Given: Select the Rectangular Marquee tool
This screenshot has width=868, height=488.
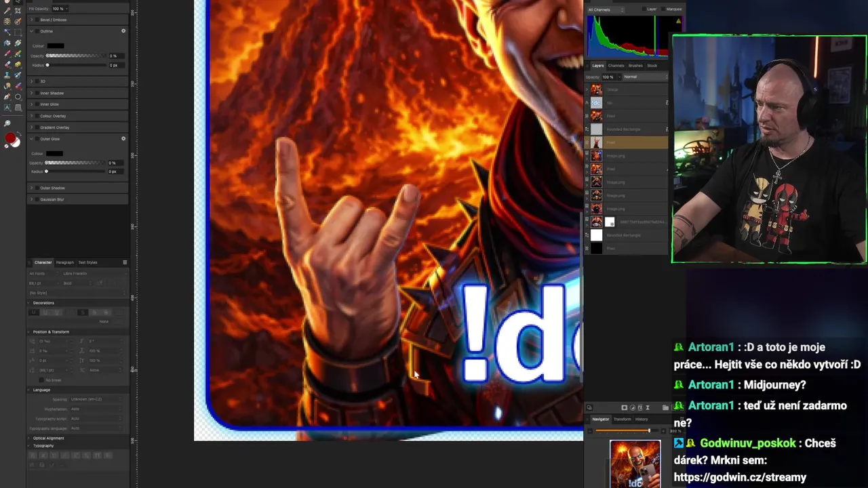Looking at the screenshot, I should click(18, 32).
